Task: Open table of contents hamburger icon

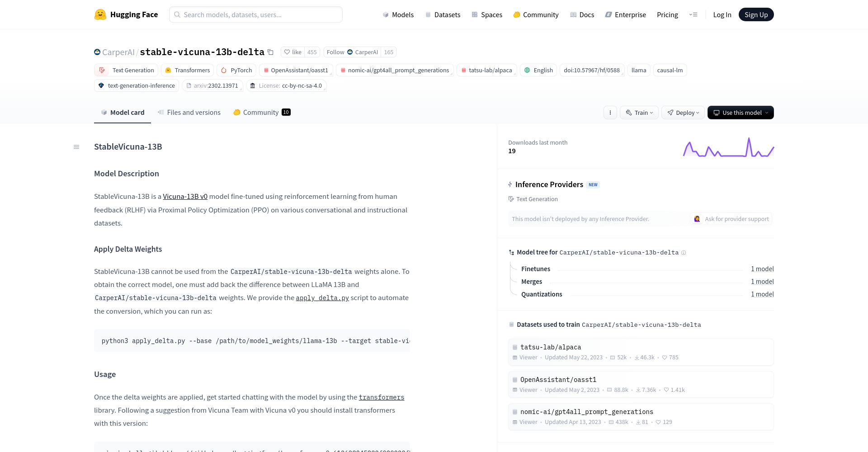Action: [76, 147]
